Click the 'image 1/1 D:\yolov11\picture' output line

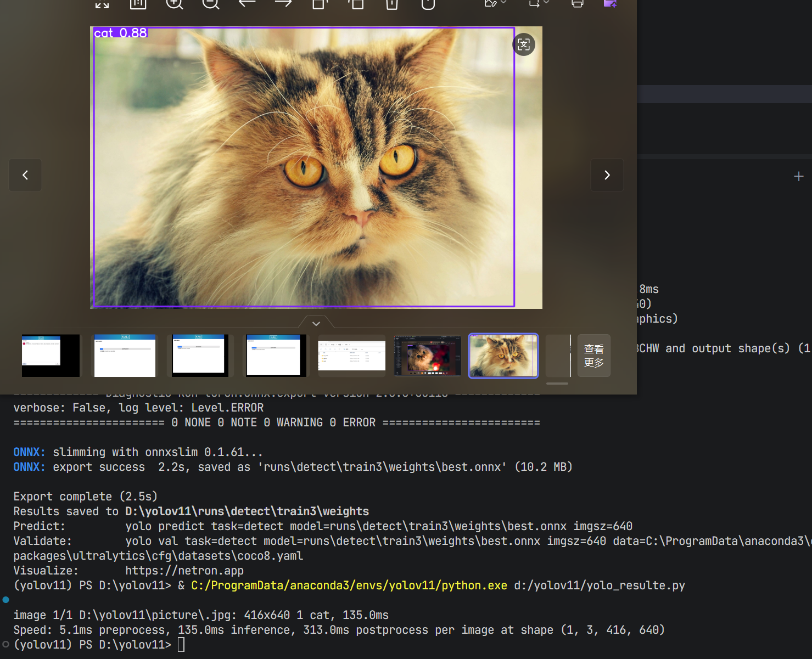point(201,615)
